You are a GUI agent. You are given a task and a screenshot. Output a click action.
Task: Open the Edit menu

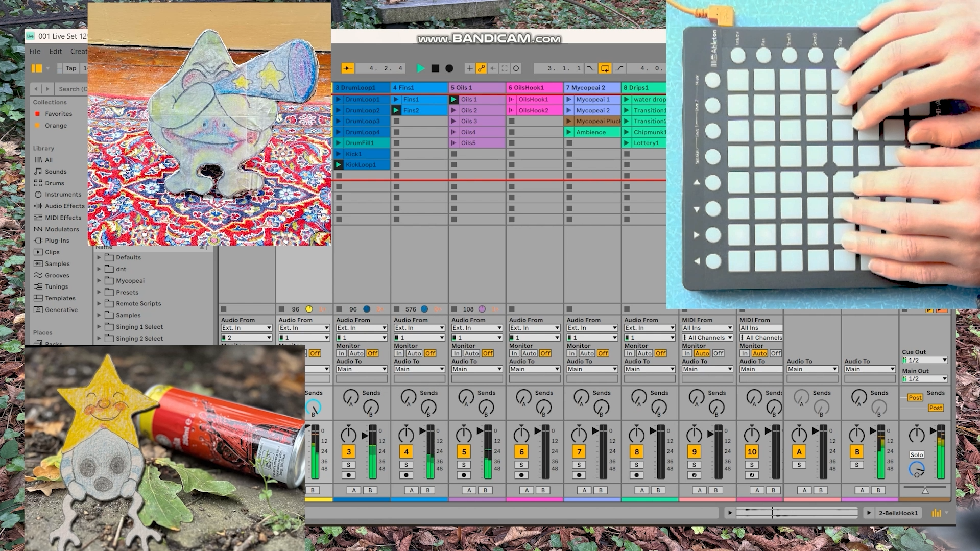click(55, 52)
